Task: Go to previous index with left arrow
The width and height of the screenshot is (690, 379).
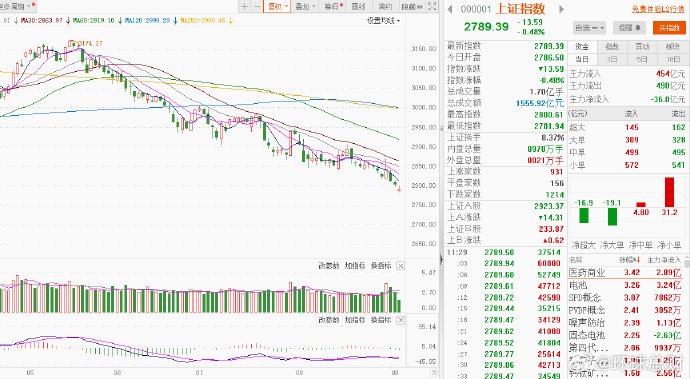Action: click(450, 9)
